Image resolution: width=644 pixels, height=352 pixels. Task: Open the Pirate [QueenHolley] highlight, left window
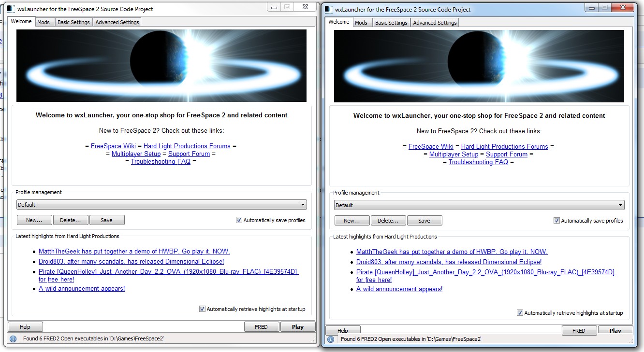click(169, 275)
